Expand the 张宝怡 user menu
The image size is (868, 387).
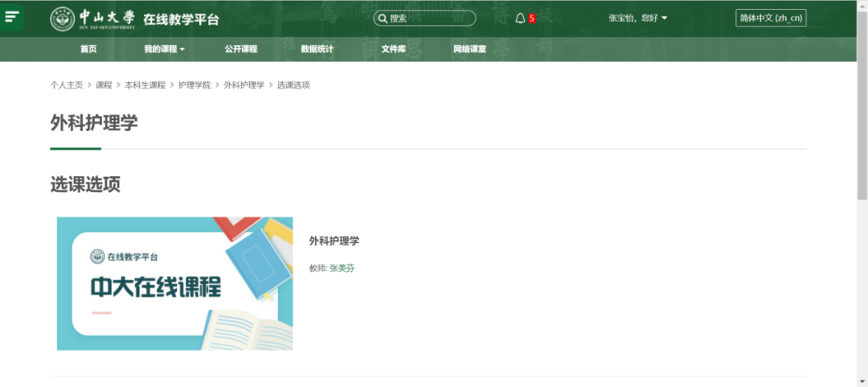pyautogui.click(x=638, y=18)
